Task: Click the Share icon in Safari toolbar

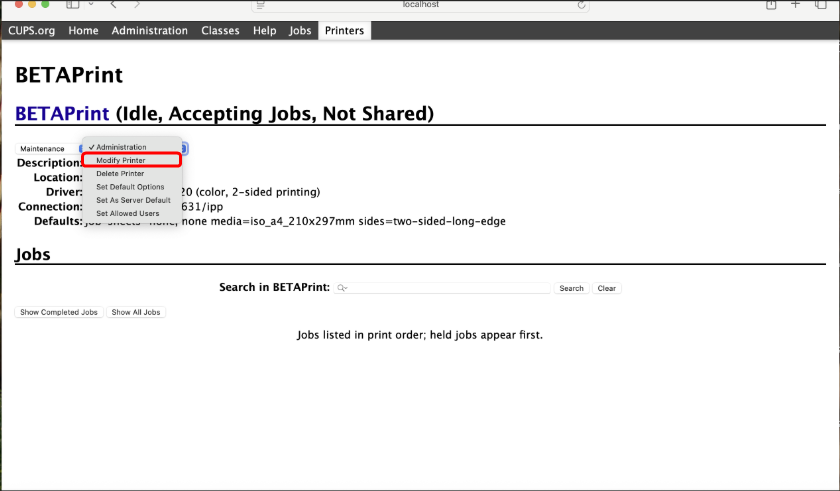Action: (x=771, y=5)
